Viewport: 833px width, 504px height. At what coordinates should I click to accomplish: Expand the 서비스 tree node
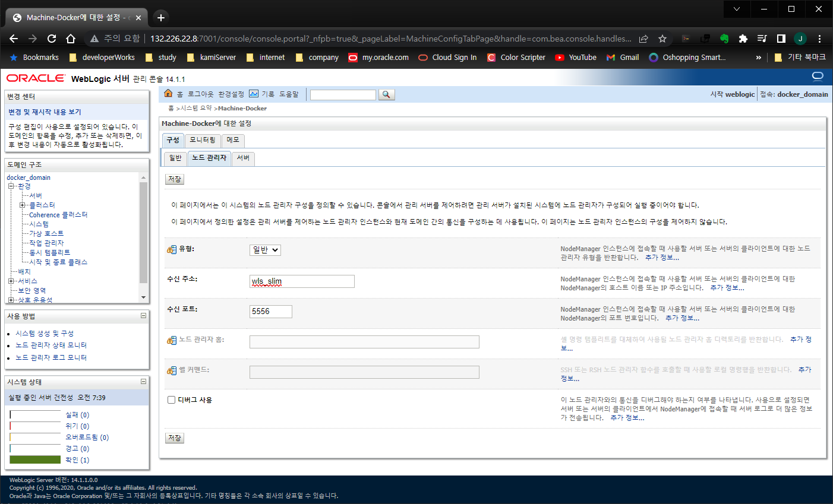pos(11,281)
